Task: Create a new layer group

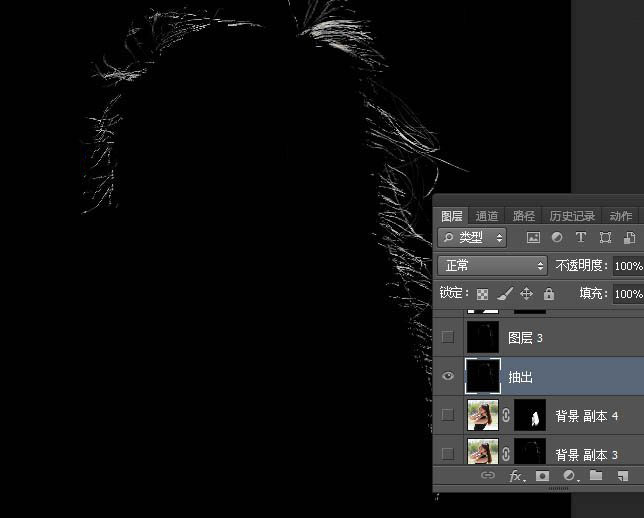Action: pos(596,476)
